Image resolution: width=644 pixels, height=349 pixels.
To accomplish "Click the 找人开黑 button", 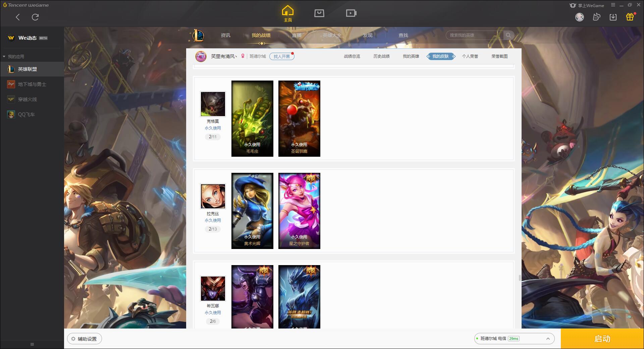I will tap(282, 56).
